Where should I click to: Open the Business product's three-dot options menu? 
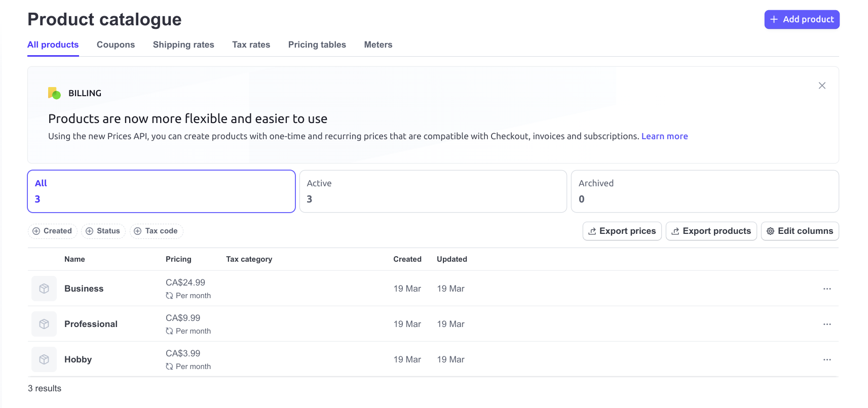point(827,289)
